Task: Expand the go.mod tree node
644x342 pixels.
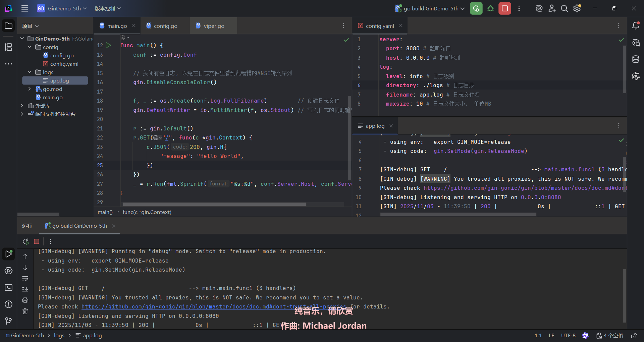Action: pos(30,89)
